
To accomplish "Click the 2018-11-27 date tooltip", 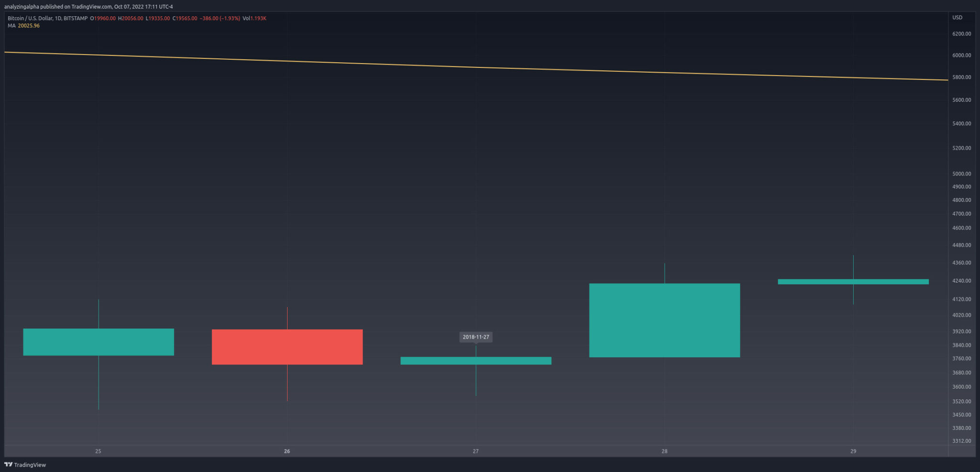I will [476, 337].
